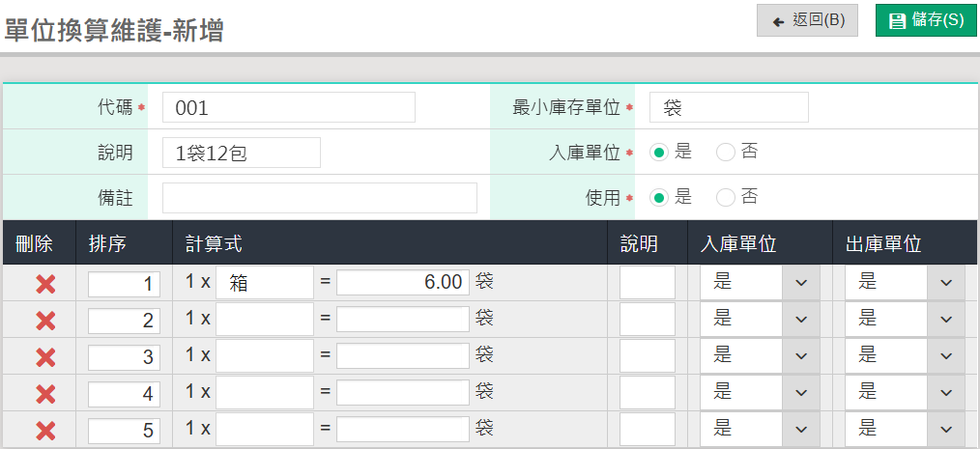Open row 1 入庫單位 dropdown

pos(760,282)
